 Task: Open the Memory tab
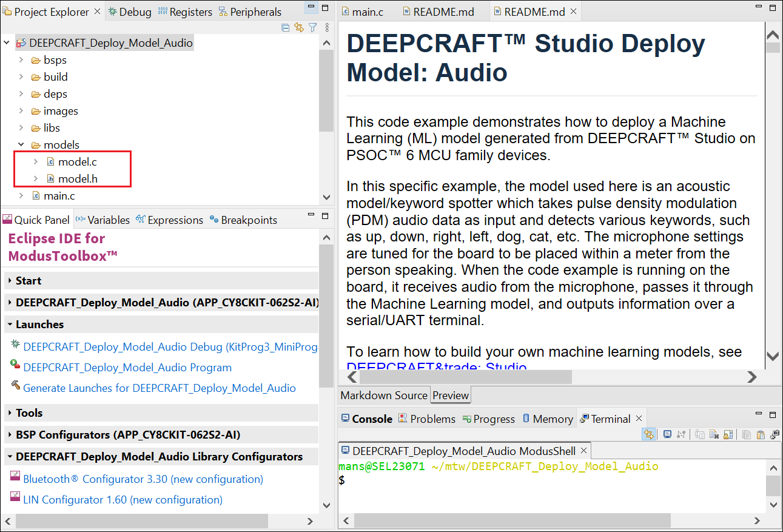point(547,419)
